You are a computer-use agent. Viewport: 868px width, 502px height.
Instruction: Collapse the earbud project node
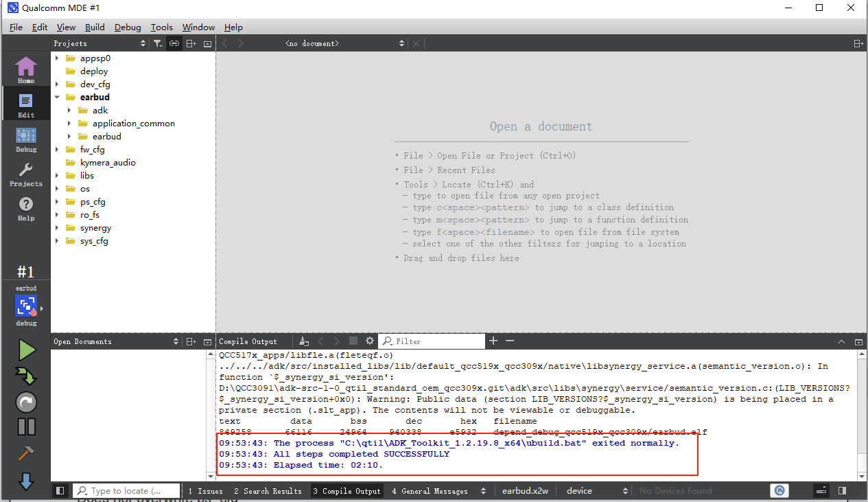pos(58,98)
